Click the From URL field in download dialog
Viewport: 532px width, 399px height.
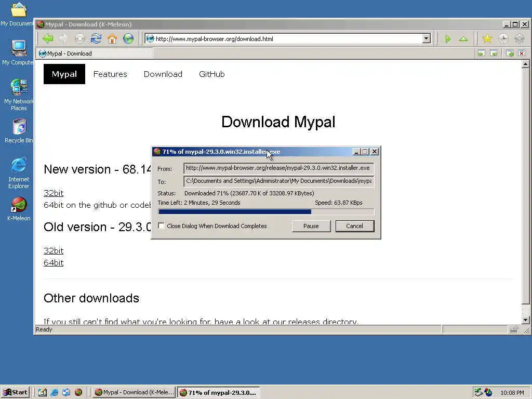(x=279, y=168)
